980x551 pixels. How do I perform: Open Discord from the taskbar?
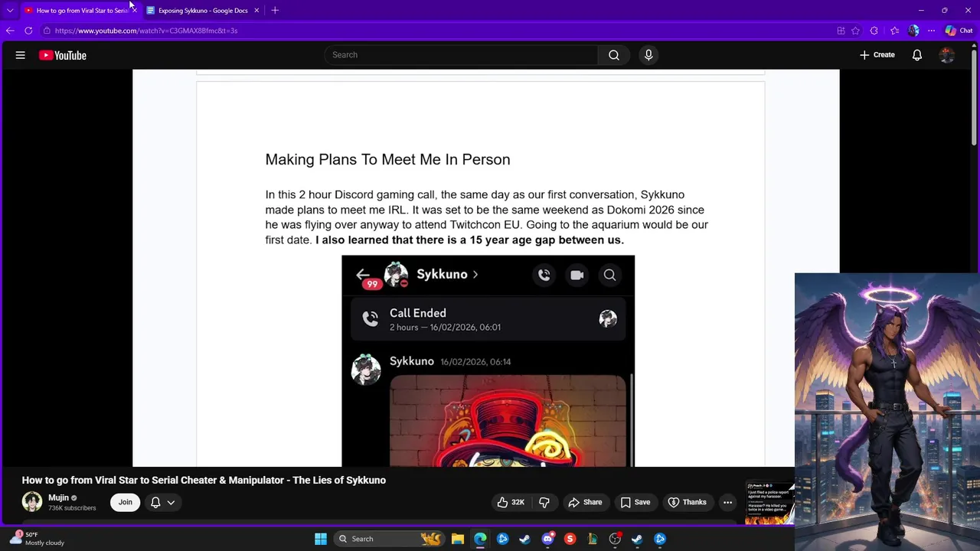(x=547, y=539)
